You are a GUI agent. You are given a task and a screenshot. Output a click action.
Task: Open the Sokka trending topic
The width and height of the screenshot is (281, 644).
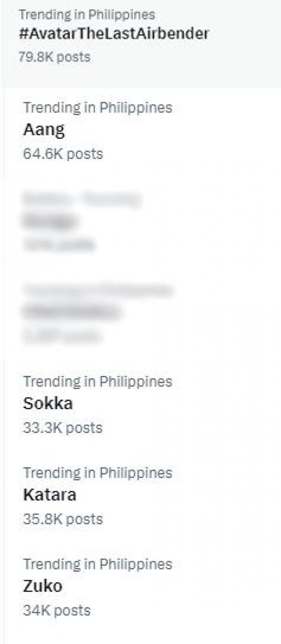point(48,404)
